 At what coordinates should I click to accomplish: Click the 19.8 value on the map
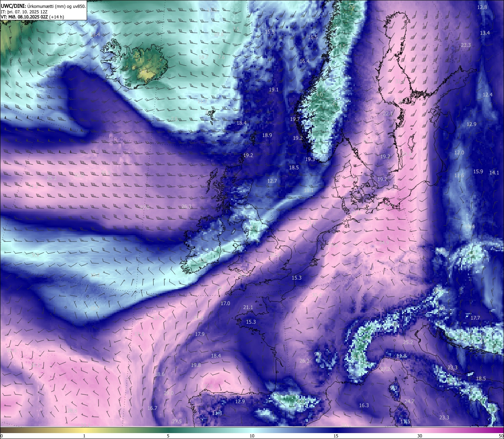click(196, 365)
